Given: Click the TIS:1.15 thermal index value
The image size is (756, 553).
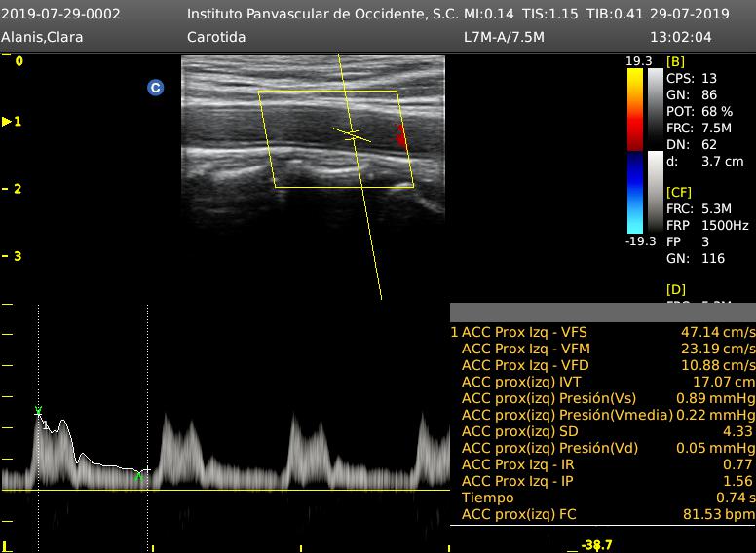Looking at the screenshot, I should click(x=550, y=14).
